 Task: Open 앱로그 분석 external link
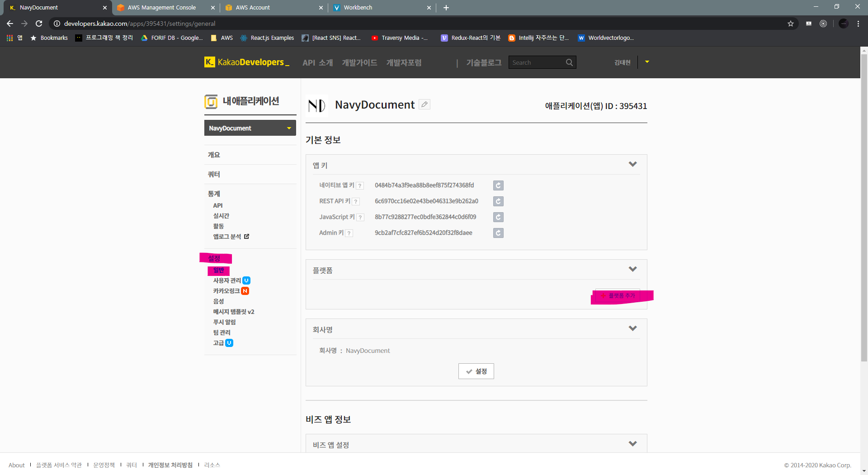[x=231, y=237]
